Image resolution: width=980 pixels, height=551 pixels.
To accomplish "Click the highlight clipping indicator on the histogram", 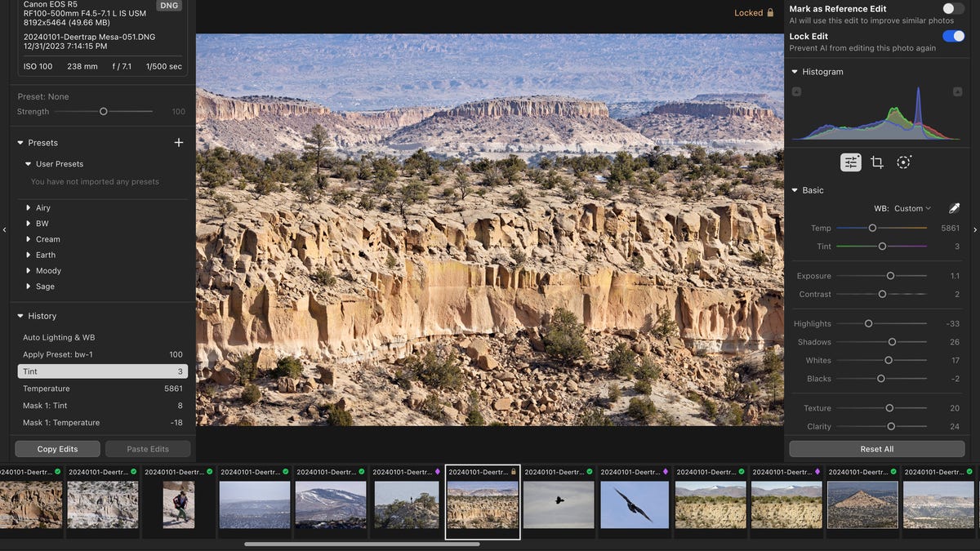I will [x=955, y=91].
